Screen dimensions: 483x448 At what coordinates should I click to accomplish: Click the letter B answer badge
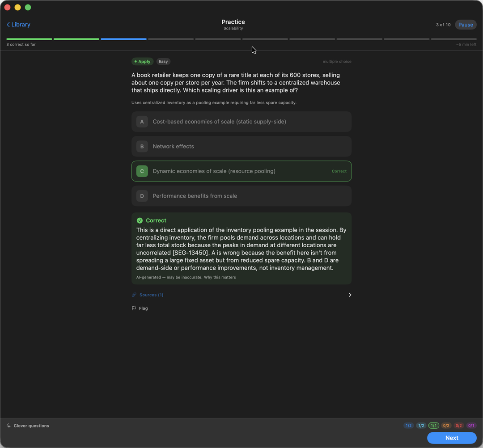[142, 147]
